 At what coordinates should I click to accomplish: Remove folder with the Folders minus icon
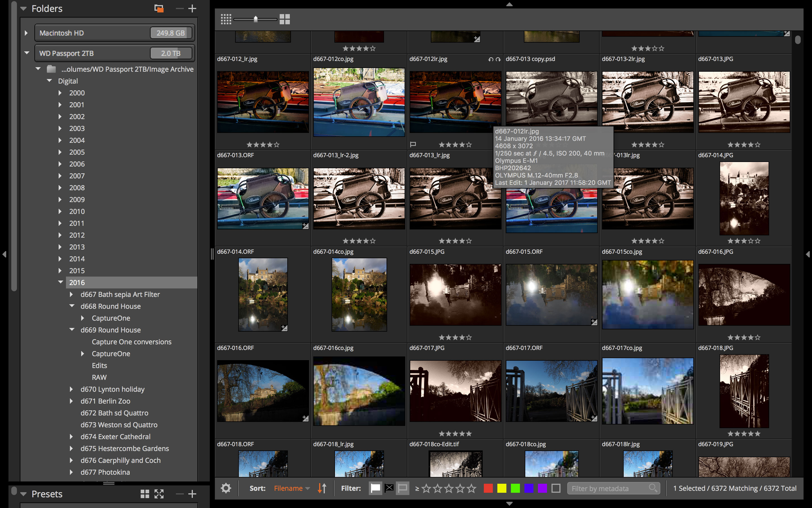point(180,8)
